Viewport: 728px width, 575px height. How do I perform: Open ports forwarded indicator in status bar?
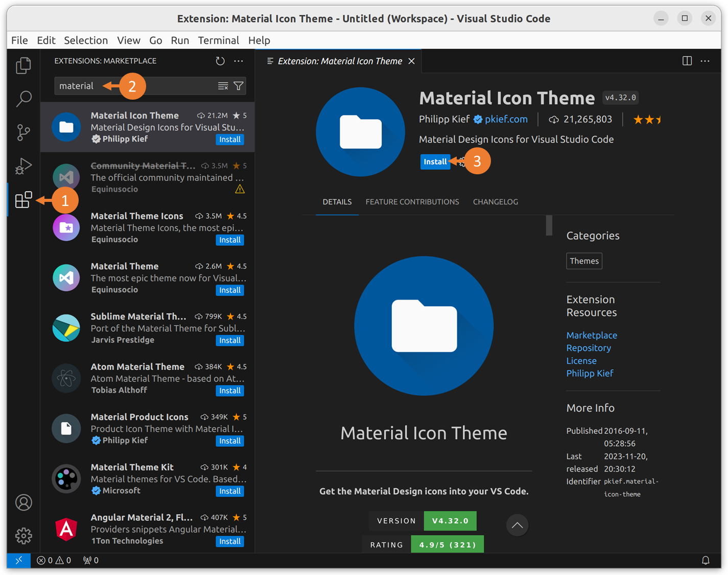click(x=91, y=560)
